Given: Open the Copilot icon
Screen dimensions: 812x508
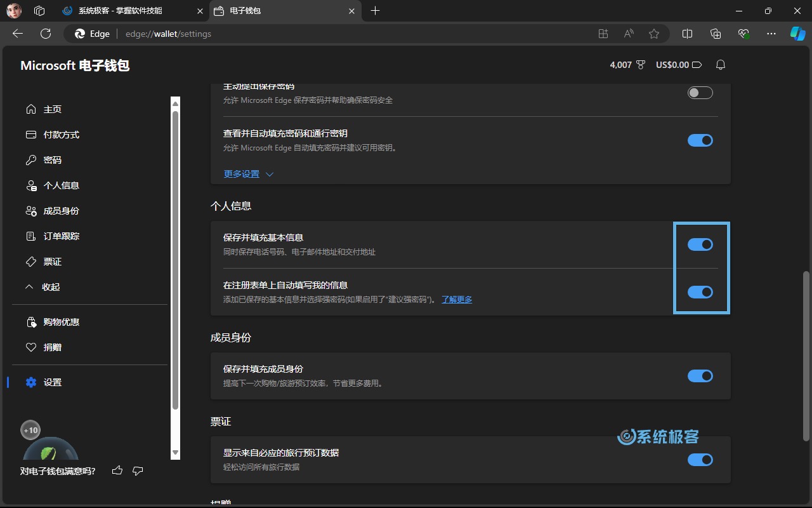Looking at the screenshot, I should (x=797, y=34).
